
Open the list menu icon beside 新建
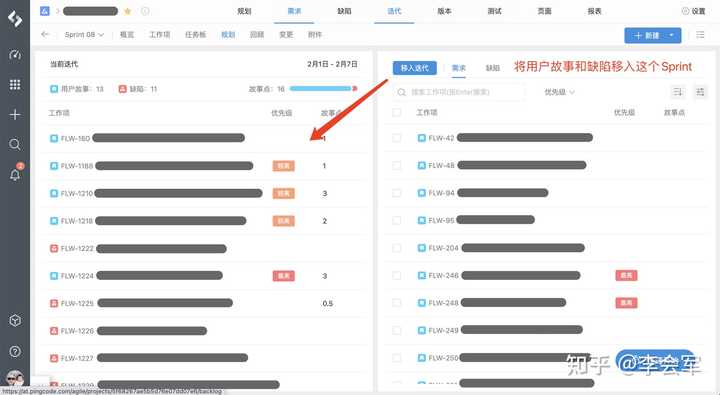pyautogui.click(x=700, y=35)
